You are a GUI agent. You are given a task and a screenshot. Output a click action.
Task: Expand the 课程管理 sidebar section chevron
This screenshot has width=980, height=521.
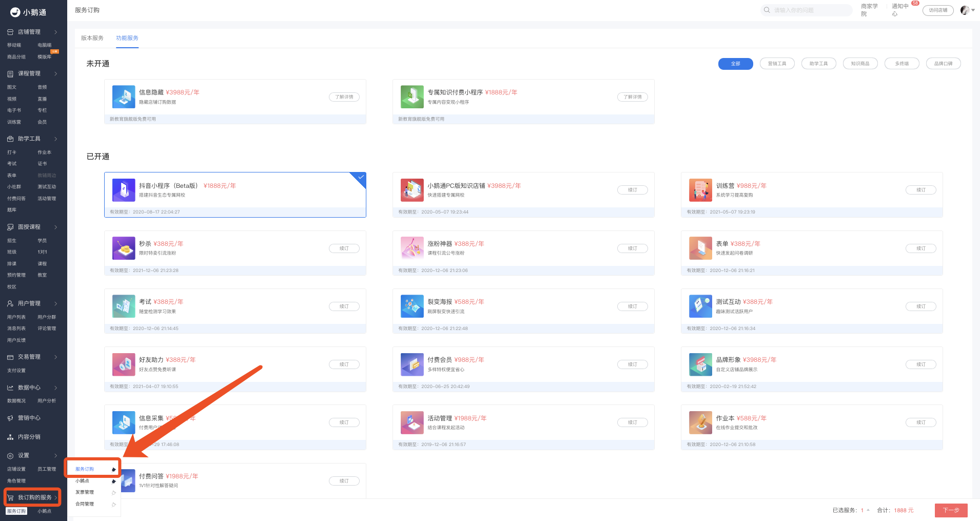(x=55, y=74)
